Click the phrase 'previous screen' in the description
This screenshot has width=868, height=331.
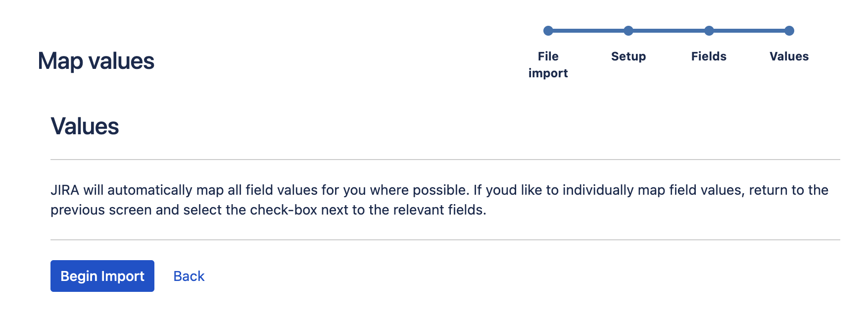(x=101, y=210)
